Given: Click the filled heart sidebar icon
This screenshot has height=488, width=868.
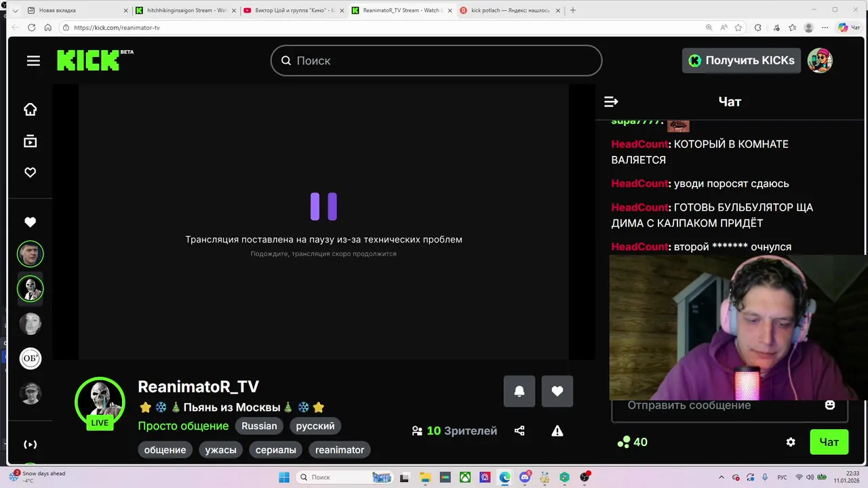Looking at the screenshot, I should [x=30, y=222].
